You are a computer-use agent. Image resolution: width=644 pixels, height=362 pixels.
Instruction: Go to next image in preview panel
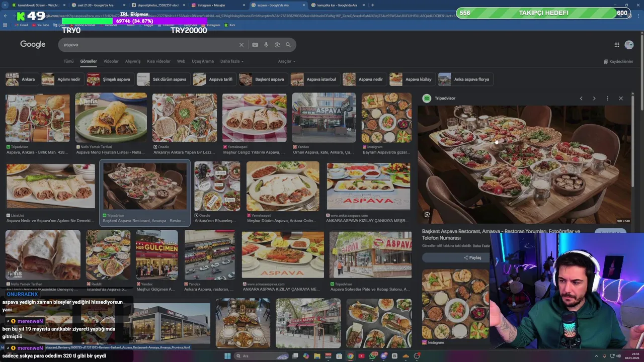pos(594,99)
